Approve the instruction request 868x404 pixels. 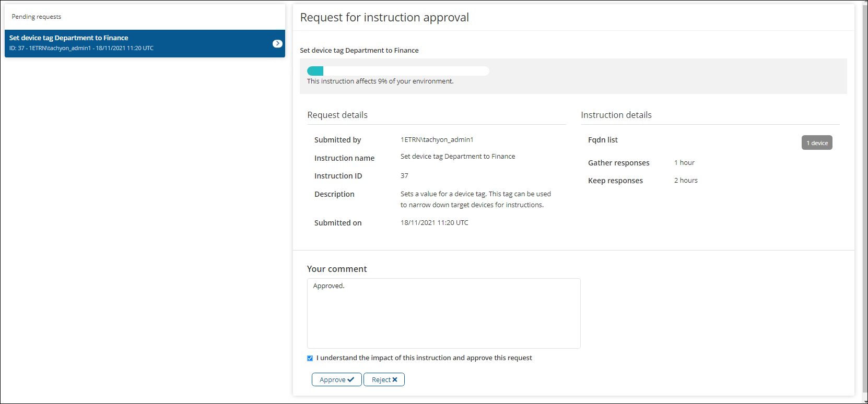click(336, 379)
